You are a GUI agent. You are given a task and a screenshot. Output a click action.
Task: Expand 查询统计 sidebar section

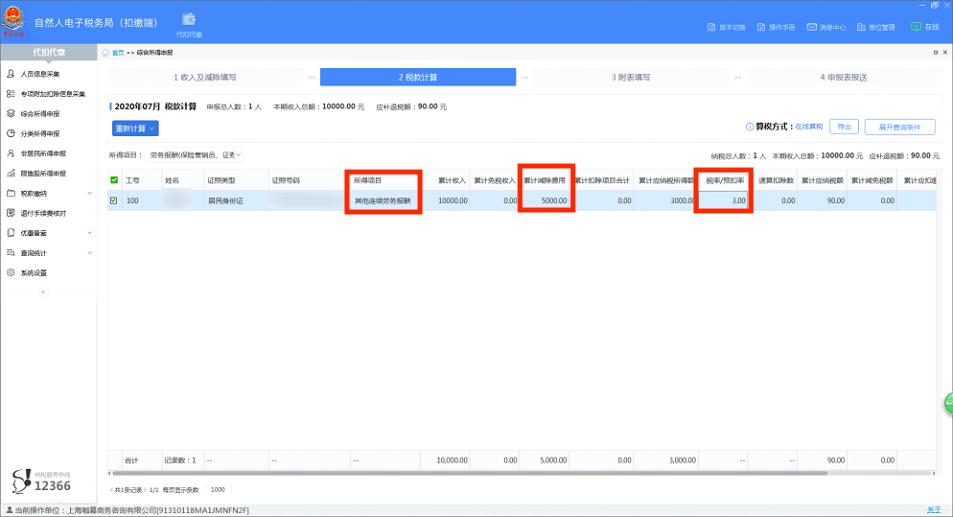click(x=50, y=253)
